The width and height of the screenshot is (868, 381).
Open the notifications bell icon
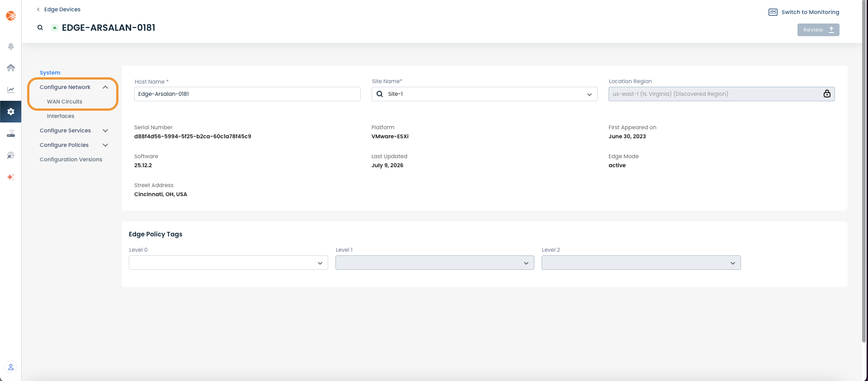(11, 46)
